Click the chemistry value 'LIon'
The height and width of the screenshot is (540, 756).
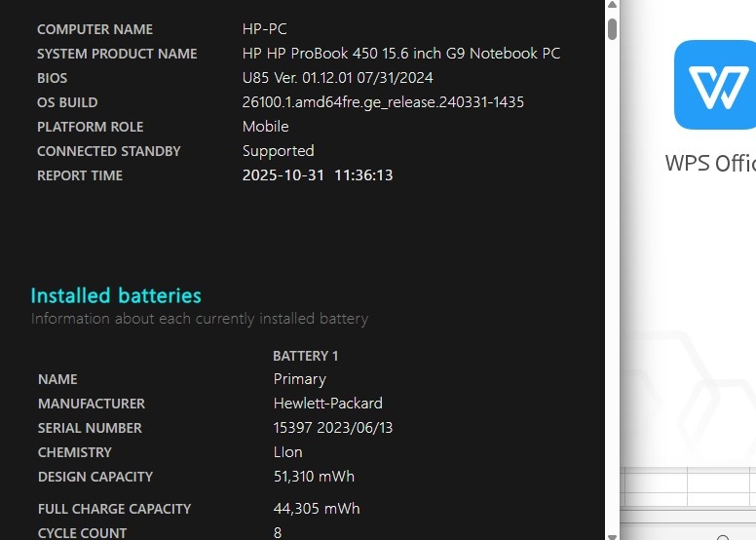click(x=287, y=452)
